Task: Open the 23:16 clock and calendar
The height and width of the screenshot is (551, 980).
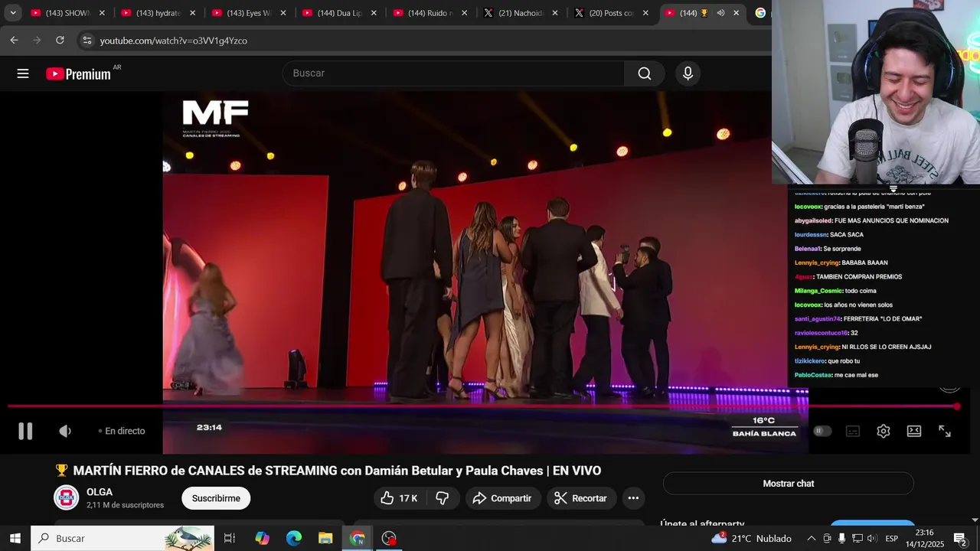Action: coord(924,539)
